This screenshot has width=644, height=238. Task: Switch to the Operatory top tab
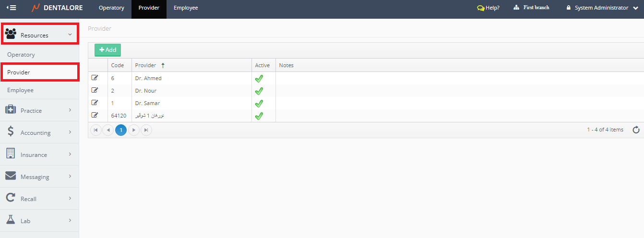point(111,8)
